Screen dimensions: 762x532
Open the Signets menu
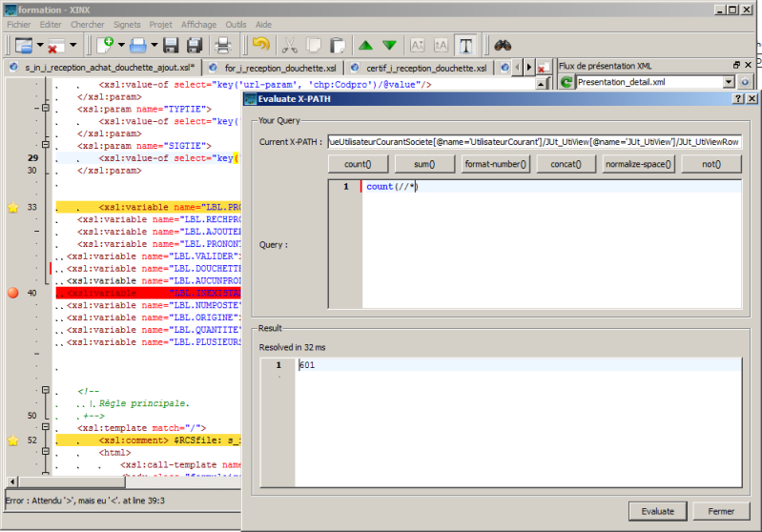tap(127, 25)
